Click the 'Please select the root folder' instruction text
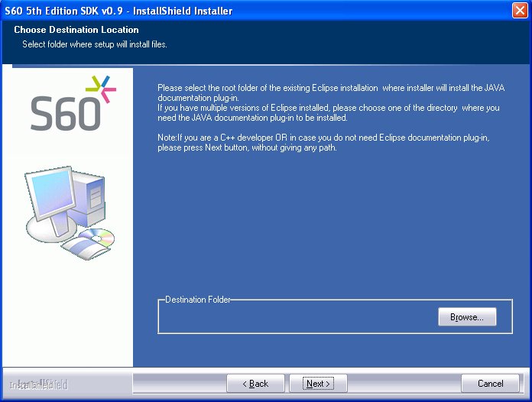 331,92
